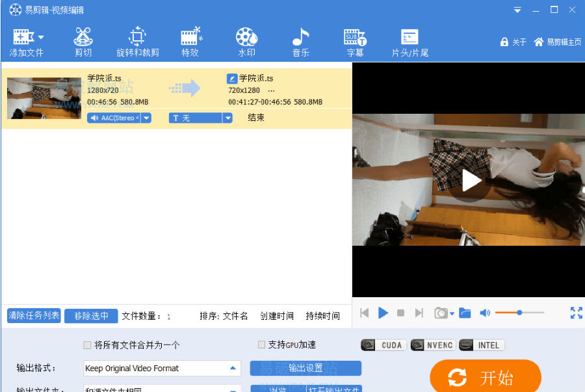
Task: Mute the player volume speaker icon
Action: pos(485,313)
